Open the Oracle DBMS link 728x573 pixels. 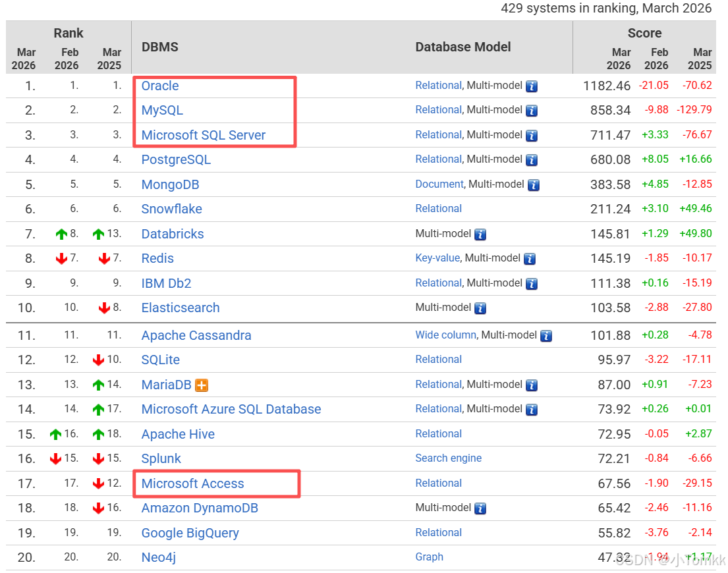[160, 86]
